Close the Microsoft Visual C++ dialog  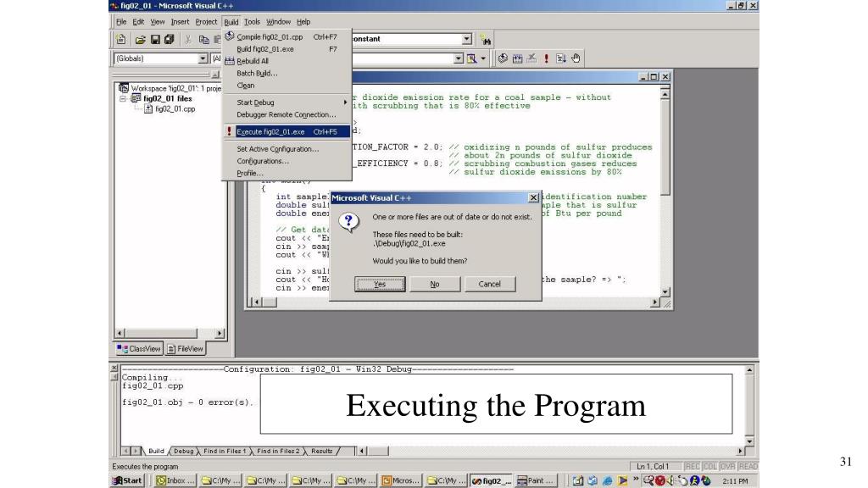click(533, 197)
